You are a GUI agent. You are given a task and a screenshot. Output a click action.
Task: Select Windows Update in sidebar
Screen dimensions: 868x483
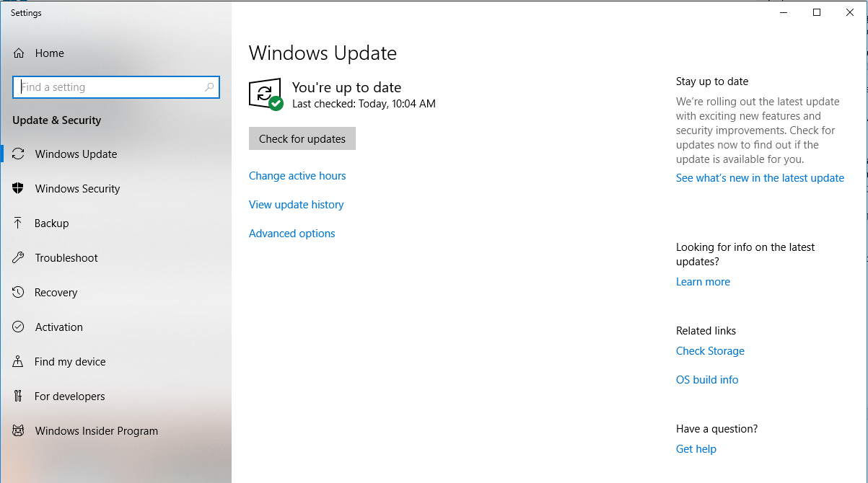pyautogui.click(x=115, y=154)
